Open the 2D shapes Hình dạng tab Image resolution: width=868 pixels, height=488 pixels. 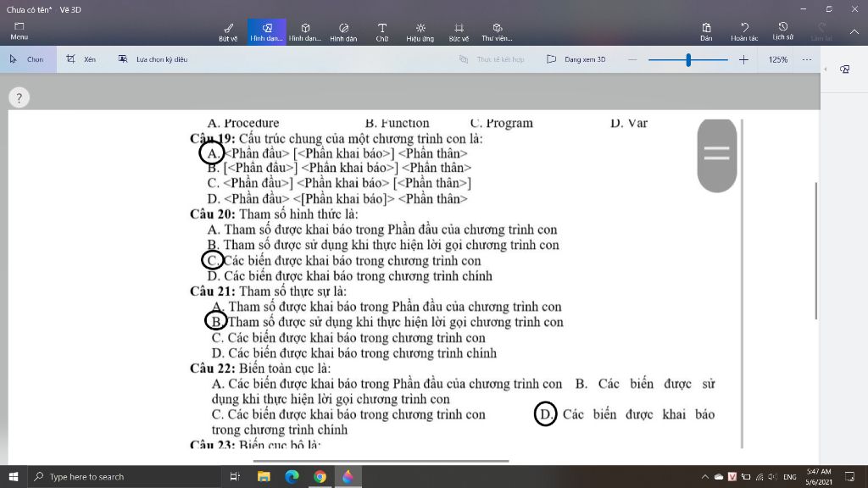coord(266,32)
